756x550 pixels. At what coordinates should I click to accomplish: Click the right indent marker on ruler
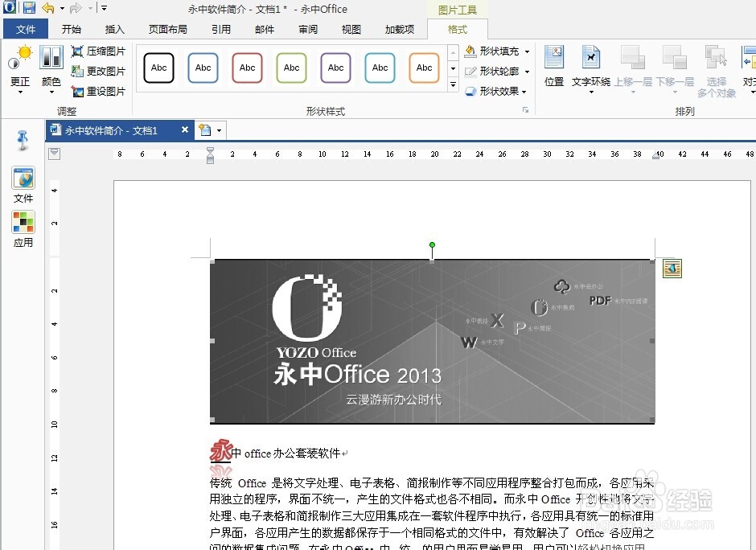point(655,155)
